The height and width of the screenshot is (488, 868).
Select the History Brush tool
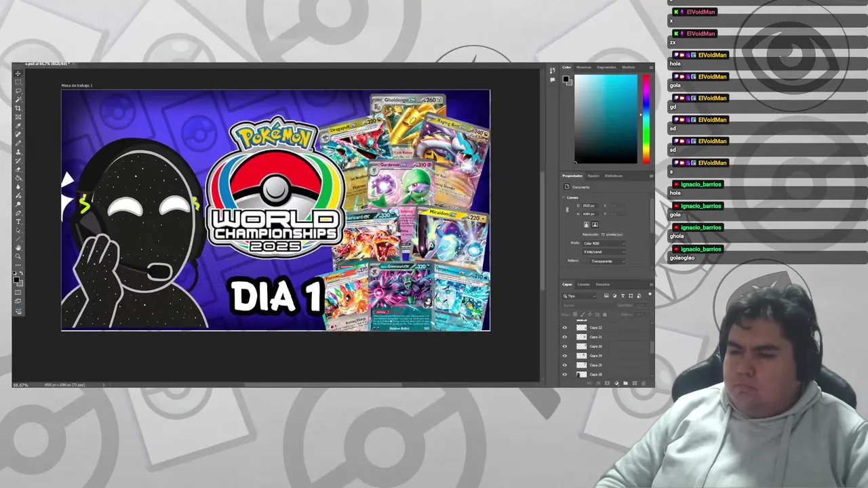[18, 160]
